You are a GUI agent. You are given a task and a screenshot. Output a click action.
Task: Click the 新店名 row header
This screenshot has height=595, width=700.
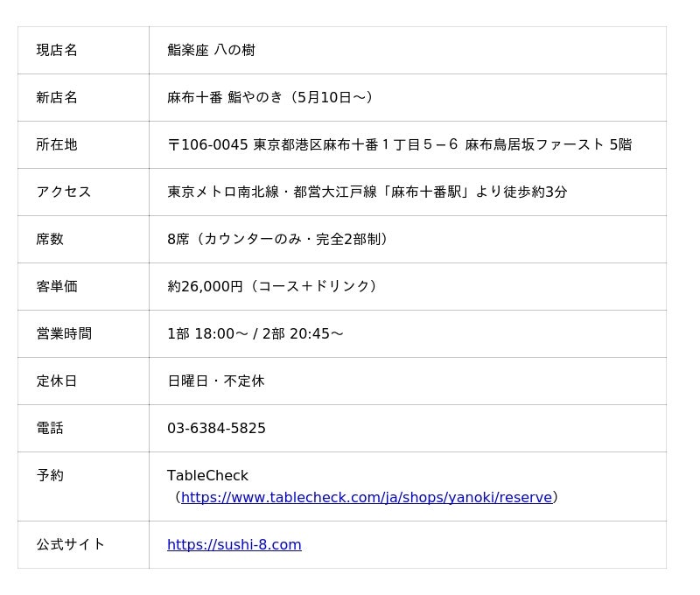tap(57, 98)
